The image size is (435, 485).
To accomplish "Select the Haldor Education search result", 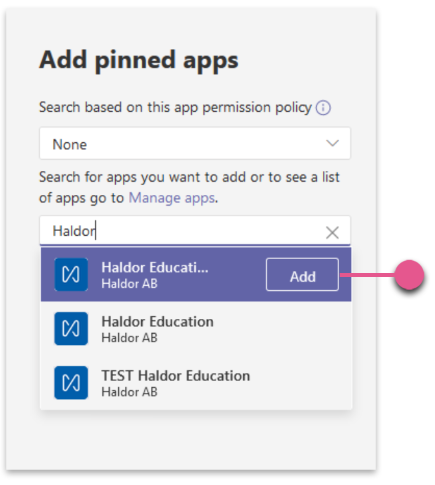I will click(x=196, y=329).
